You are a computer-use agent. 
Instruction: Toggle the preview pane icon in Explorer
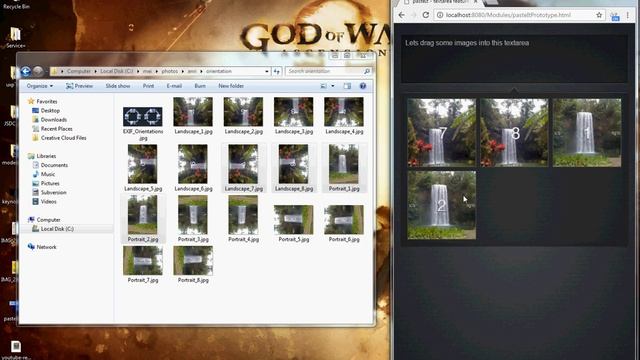pyautogui.click(x=347, y=86)
